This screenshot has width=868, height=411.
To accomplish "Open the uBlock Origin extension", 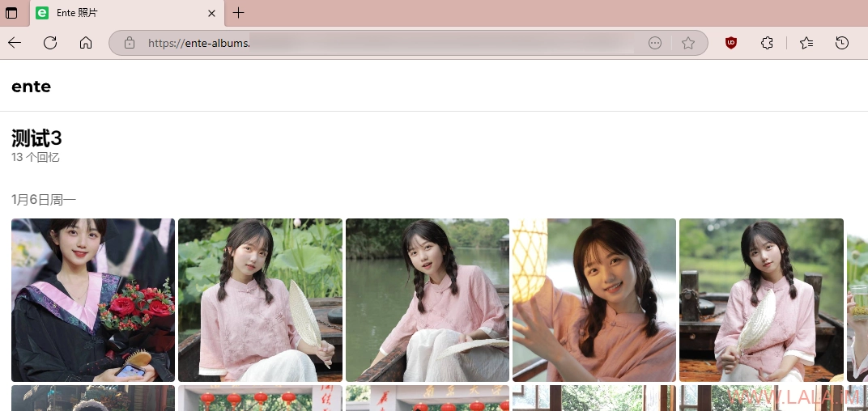I will [x=731, y=43].
